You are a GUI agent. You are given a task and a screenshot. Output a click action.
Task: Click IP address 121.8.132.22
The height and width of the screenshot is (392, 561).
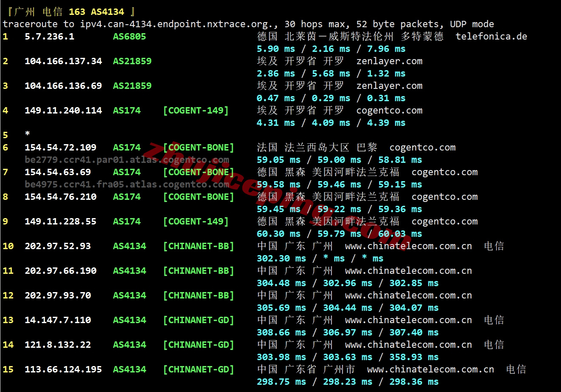tap(58, 345)
